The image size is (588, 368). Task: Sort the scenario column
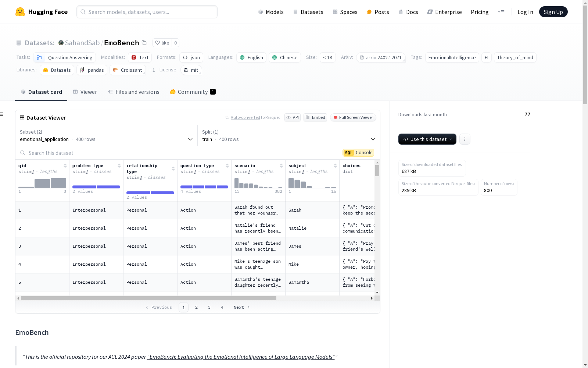coord(281,166)
